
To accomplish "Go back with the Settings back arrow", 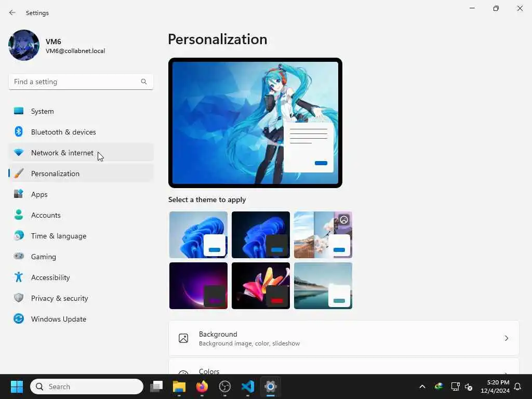I will 12,12.
